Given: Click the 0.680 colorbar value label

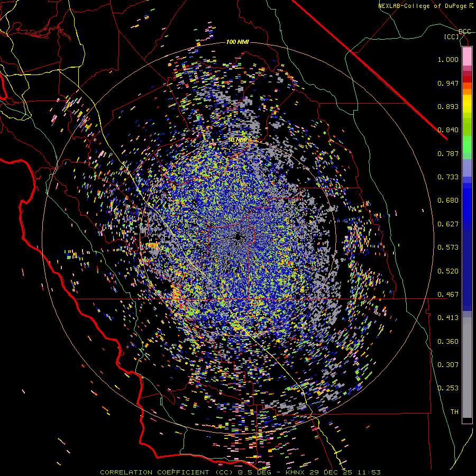Looking at the screenshot, I should coord(448,200).
